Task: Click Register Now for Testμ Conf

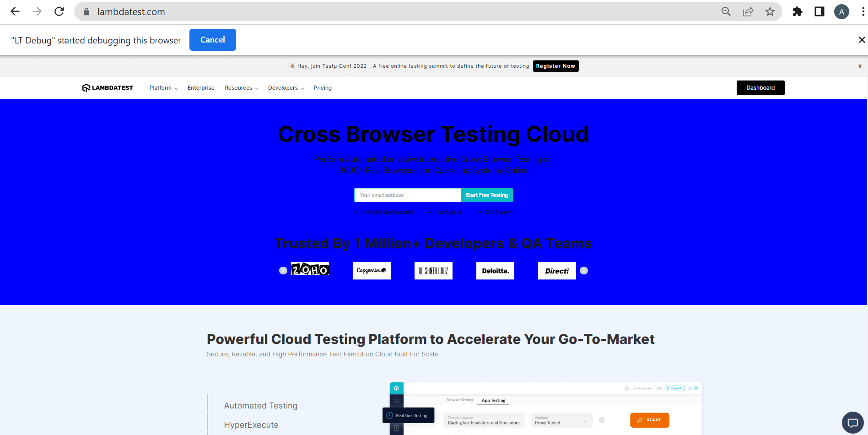Action: 555,66
